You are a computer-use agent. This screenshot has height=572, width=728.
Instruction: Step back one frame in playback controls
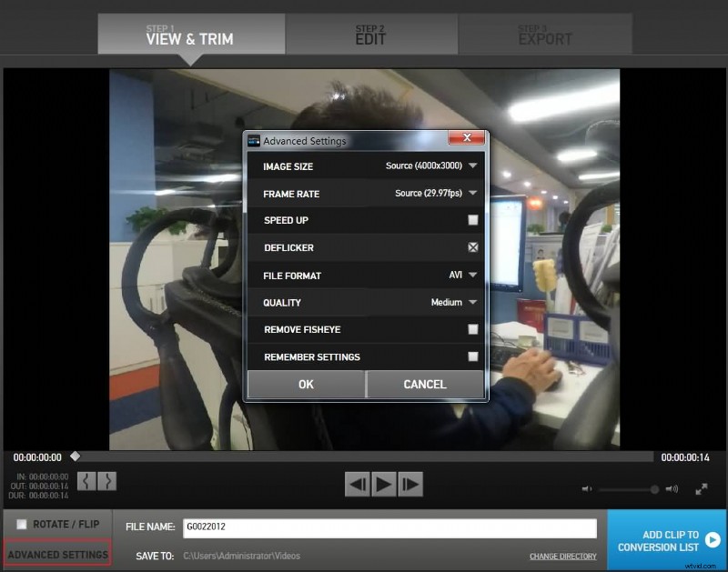[358, 486]
